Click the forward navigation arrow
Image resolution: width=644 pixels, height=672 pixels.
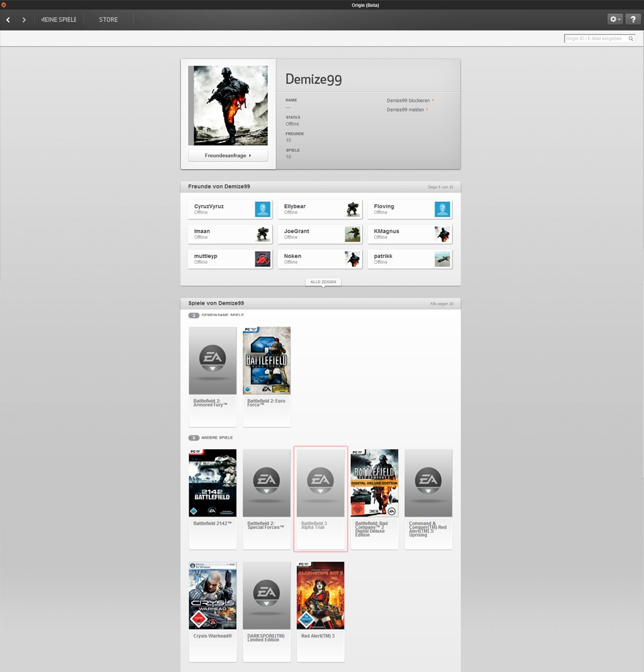[x=24, y=20]
